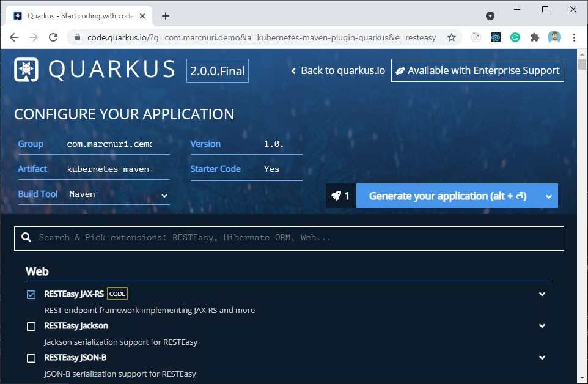588x384 pixels.
Task: Open Chrome's three-dot menu
Action: [574, 37]
